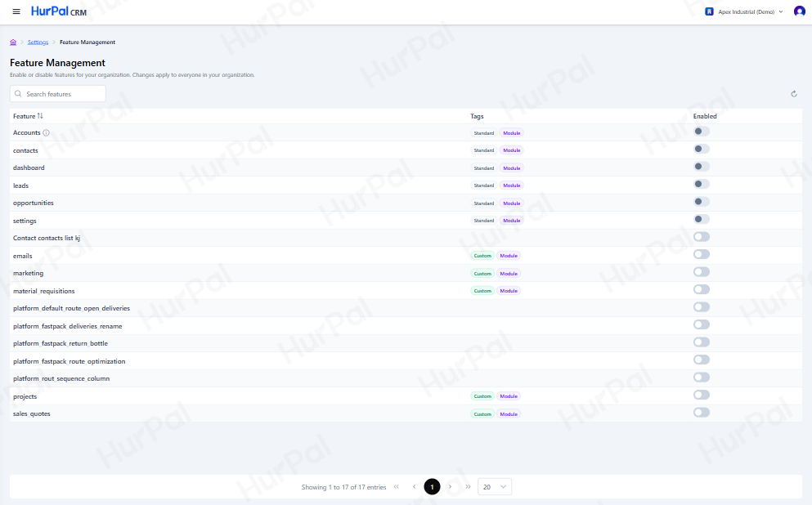Toggle the Accounts feature switch
812x505 pixels.
[702, 132]
